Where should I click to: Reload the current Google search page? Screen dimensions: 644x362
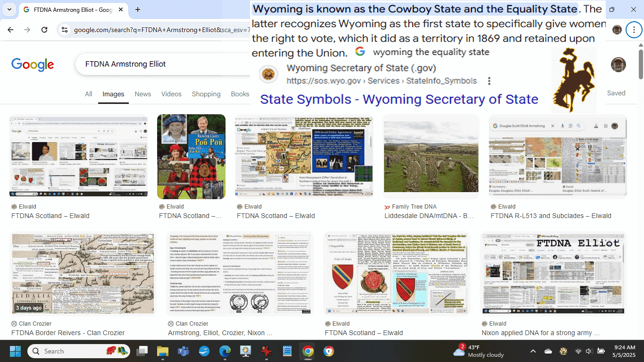pos(44,30)
